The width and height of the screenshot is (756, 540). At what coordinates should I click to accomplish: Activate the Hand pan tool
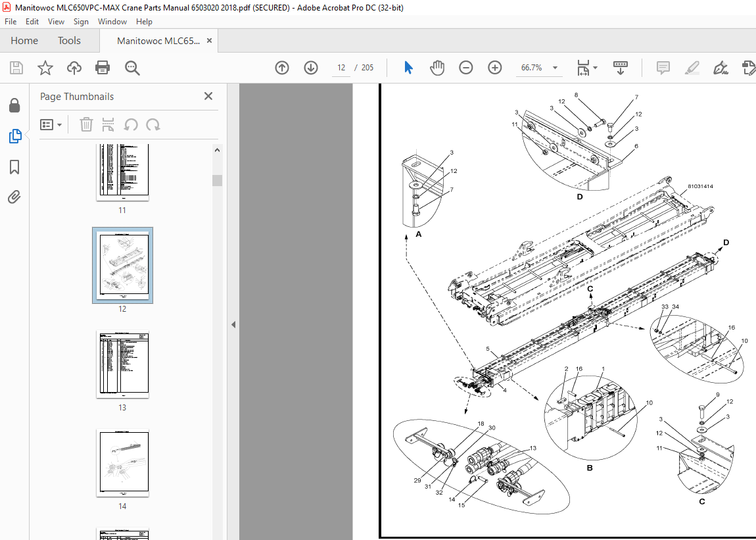click(x=437, y=68)
